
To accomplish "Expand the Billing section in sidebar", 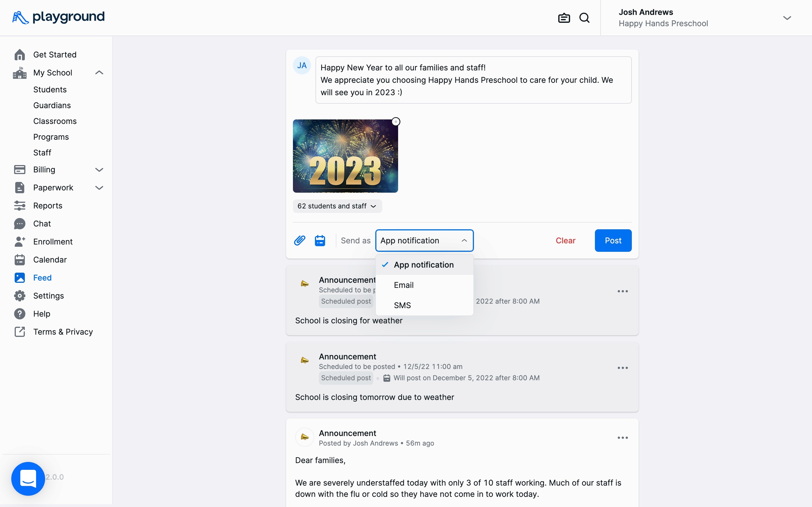I will [99, 170].
